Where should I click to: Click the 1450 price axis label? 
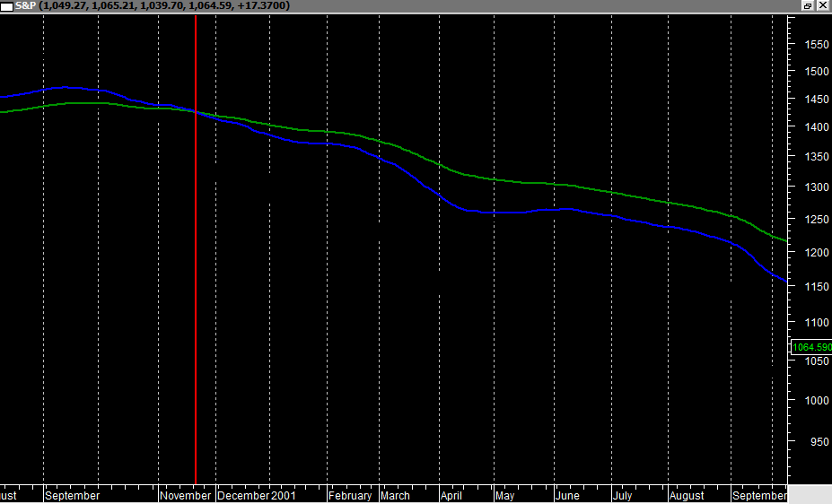pos(817,100)
